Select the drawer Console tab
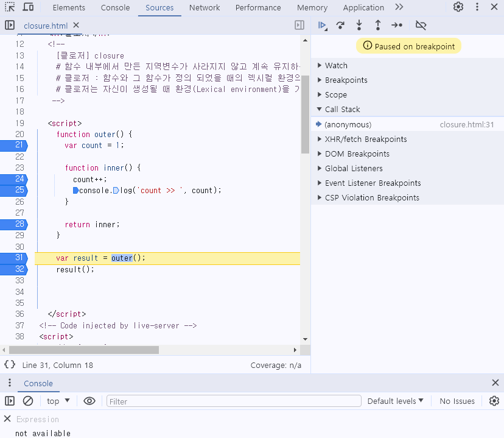This screenshot has width=504, height=438. [x=38, y=383]
